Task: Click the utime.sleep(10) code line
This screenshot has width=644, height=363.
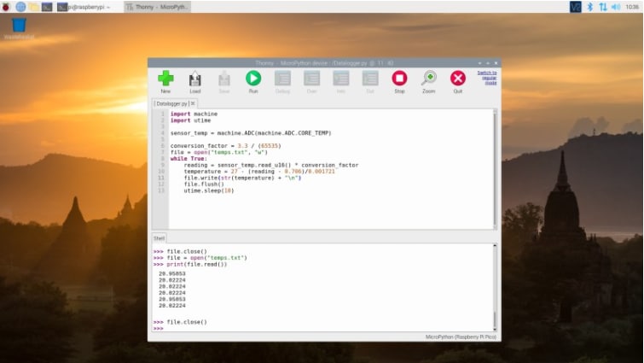Action: click(209, 190)
